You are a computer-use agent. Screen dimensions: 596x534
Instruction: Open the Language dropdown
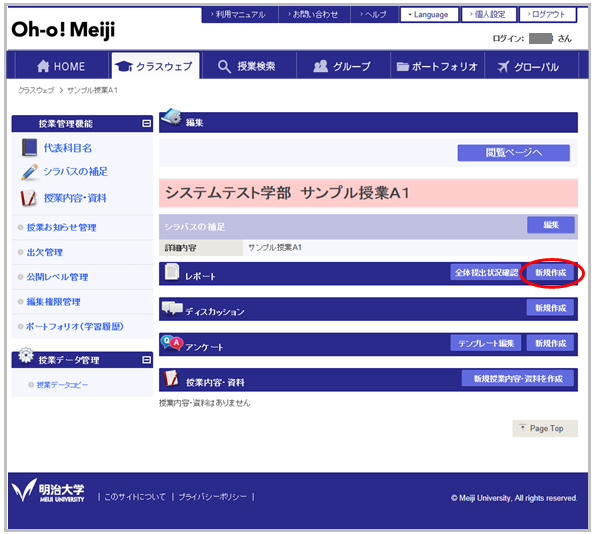click(x=429, y=14)
